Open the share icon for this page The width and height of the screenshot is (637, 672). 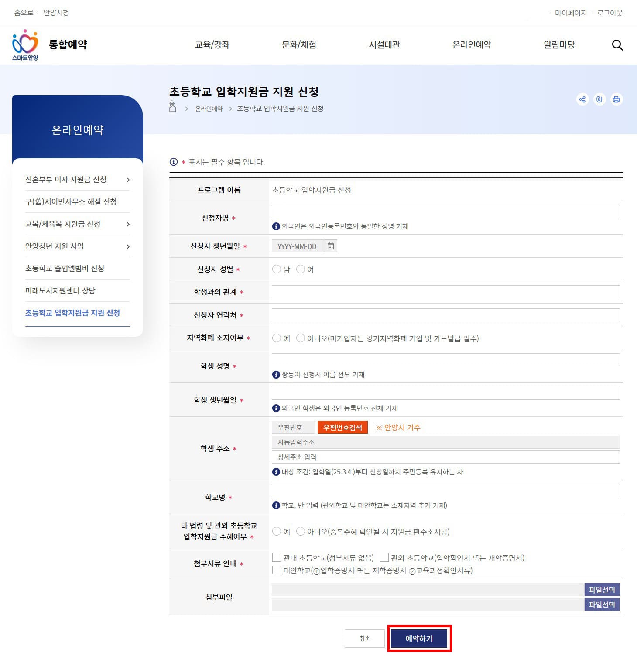tap(582, 99)
